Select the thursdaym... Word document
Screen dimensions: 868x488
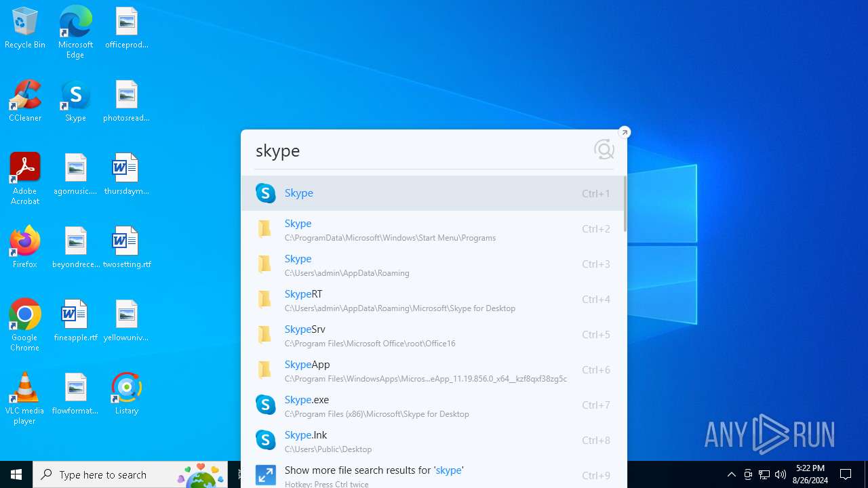click(127, 174)
